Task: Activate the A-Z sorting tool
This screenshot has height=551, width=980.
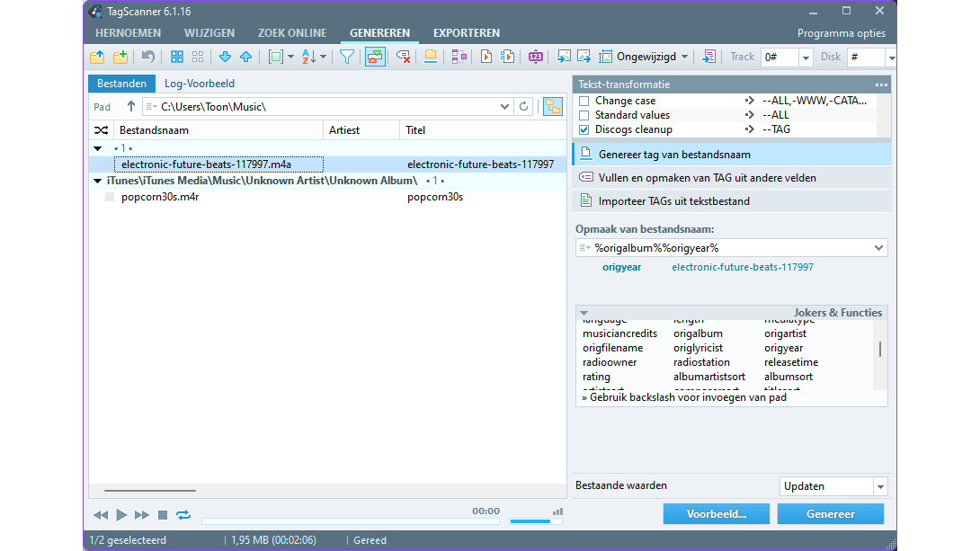Action: (x=310, y=56)
